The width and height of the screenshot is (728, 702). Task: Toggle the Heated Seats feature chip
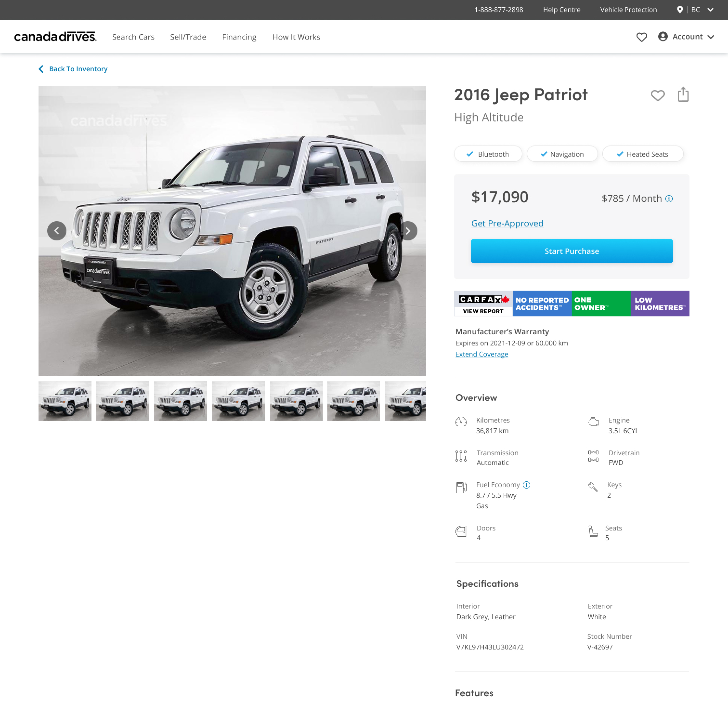(x=643, y=154)
